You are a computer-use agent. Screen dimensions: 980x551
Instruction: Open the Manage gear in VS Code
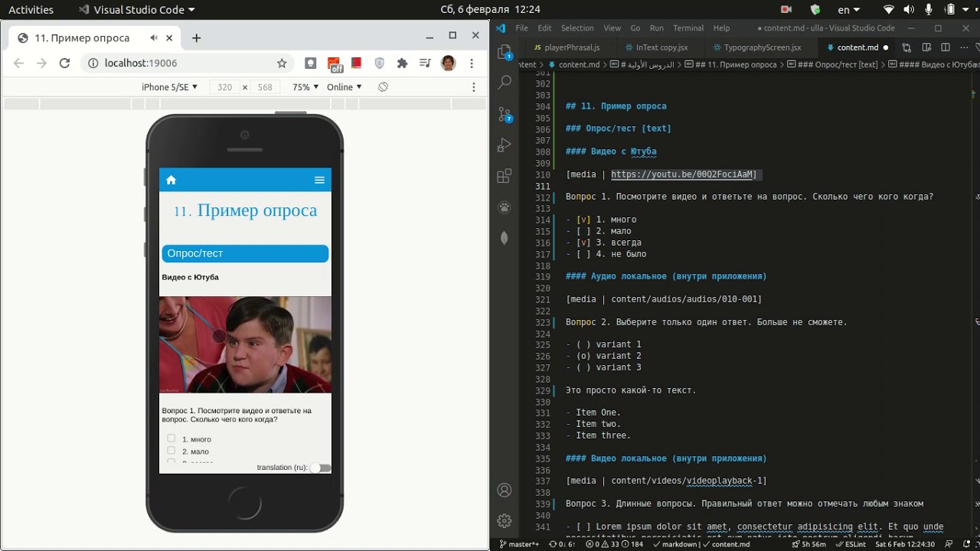504,521
